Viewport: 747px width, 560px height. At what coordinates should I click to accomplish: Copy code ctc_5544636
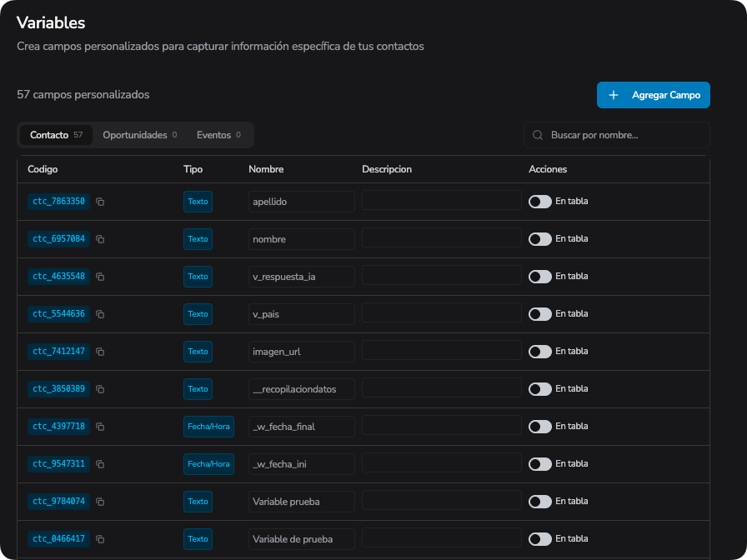tap(100, 314)
